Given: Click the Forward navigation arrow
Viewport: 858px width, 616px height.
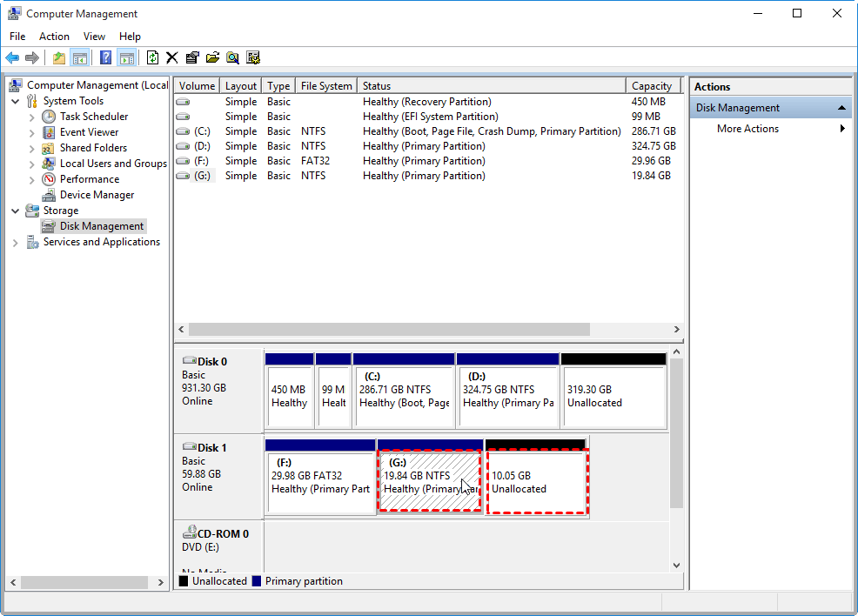Looking at the screenshot, I should [33, 57].
